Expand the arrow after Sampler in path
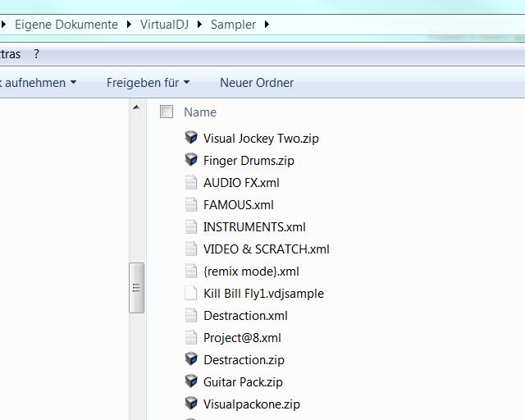Screen dimensions: 525x420 tap(267, 25)
